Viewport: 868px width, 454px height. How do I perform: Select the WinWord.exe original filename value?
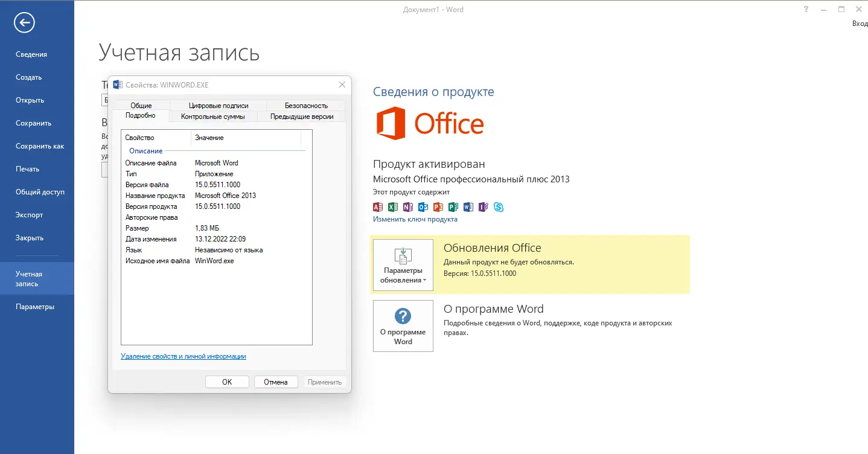tap(214, 261)
